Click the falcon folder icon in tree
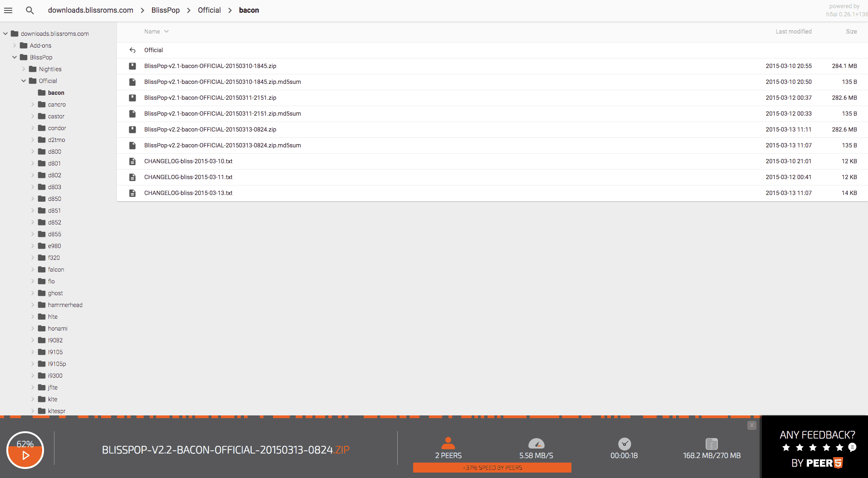The width and height of the screenshot is (868, 478). pyautogui.click(x=42, y=269)
